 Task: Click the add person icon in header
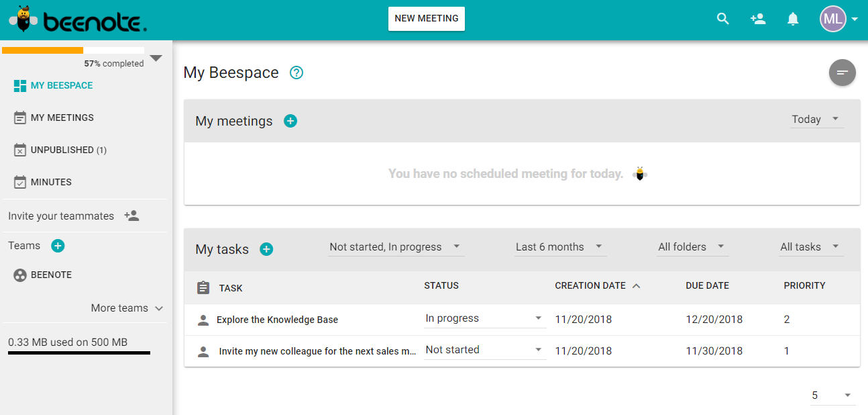(x=758, y=19)
